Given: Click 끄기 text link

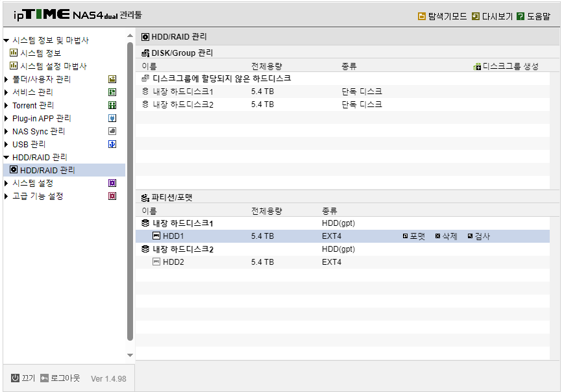Looking at the screenshot, I should tap(28, 378).
